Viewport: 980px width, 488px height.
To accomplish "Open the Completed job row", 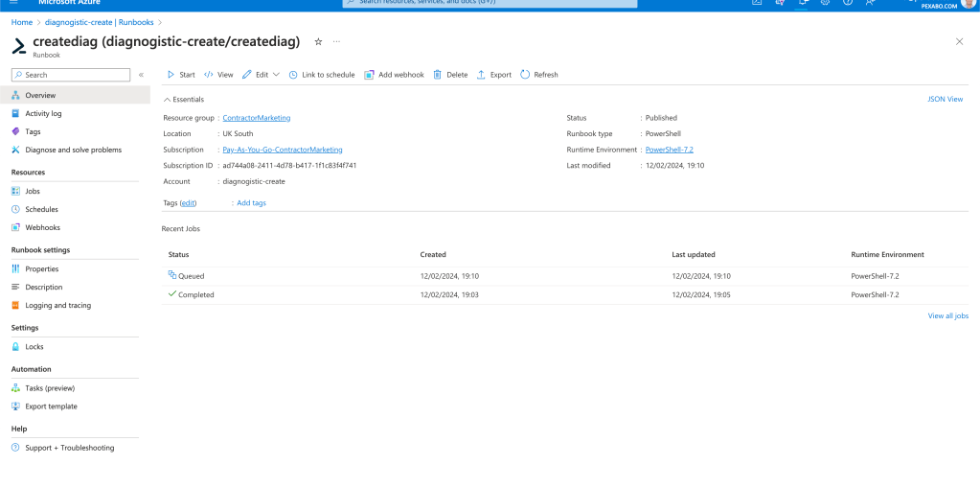I will coord(565,294).
